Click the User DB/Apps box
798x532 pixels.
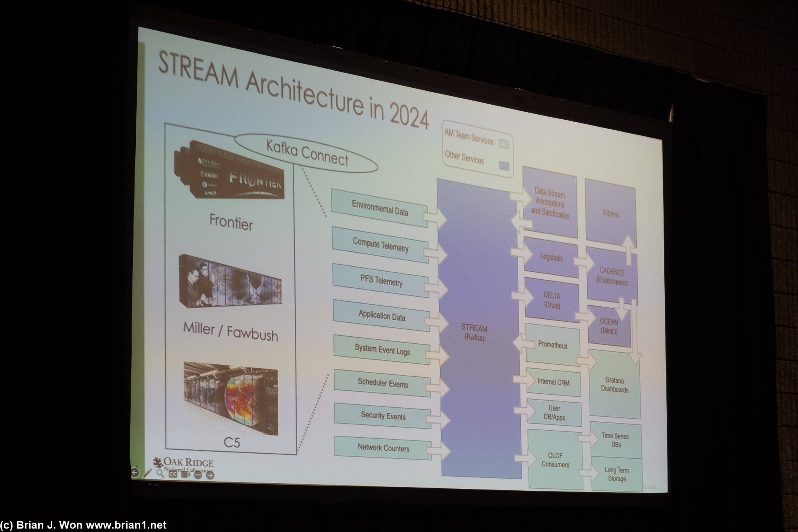click(554, 413)
